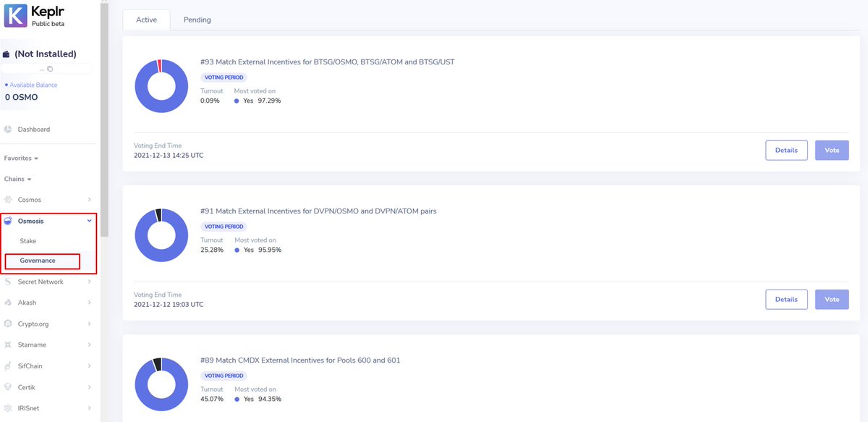
Task: Click the Voting Period badge on #93
Action: (224, 77)
